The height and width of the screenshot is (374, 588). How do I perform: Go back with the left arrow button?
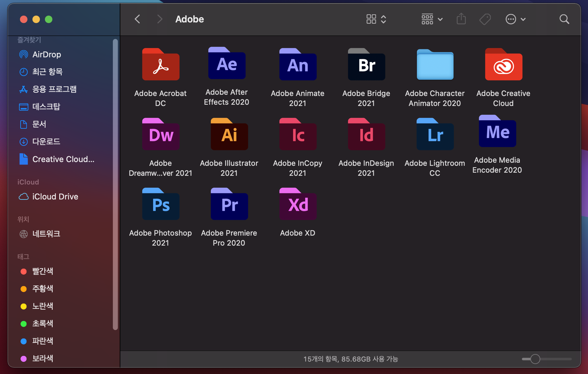click(x=137, y=19)
